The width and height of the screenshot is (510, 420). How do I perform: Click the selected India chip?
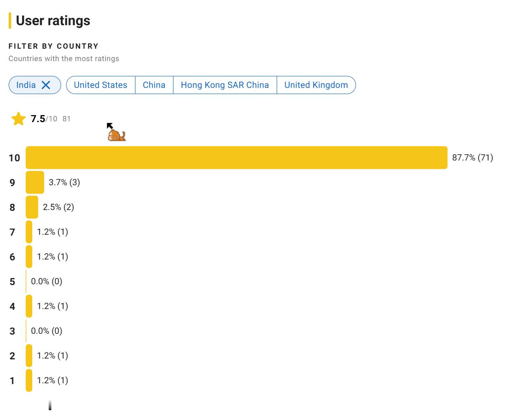pos(35,85)
